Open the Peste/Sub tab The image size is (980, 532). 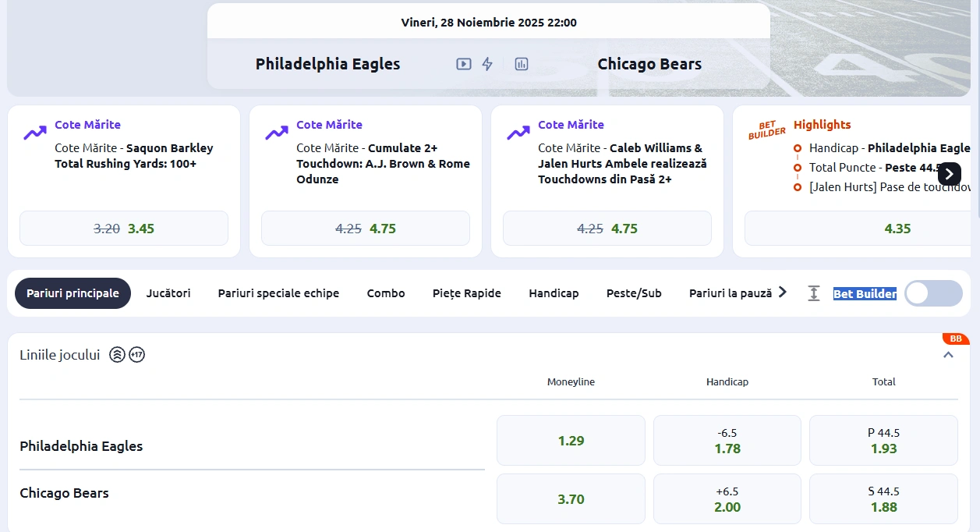click(633, 293)
